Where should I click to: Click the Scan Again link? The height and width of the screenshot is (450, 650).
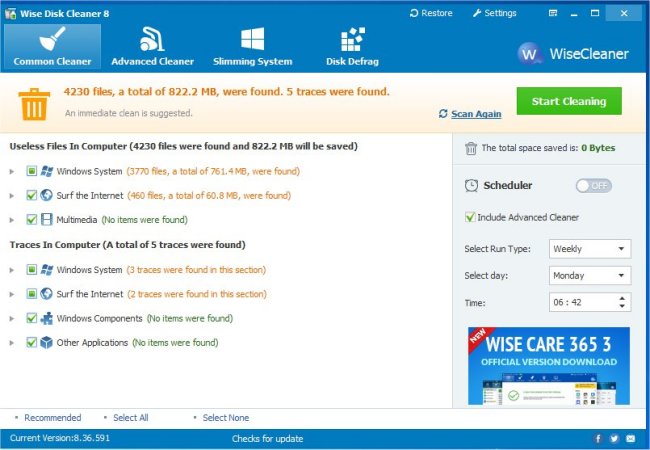pyautogui.click(x=476, y=114)
